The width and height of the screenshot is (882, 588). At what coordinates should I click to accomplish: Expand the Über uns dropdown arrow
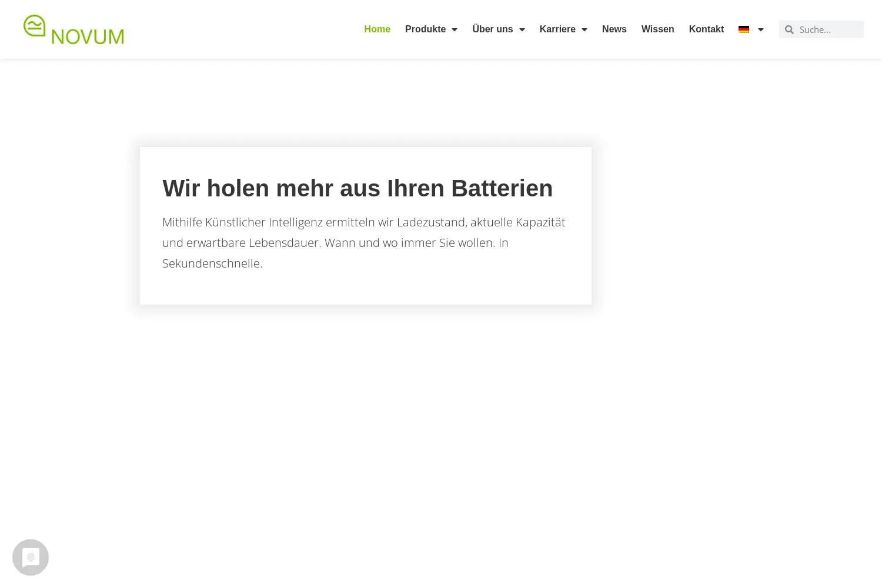click(x=522, y=30)
